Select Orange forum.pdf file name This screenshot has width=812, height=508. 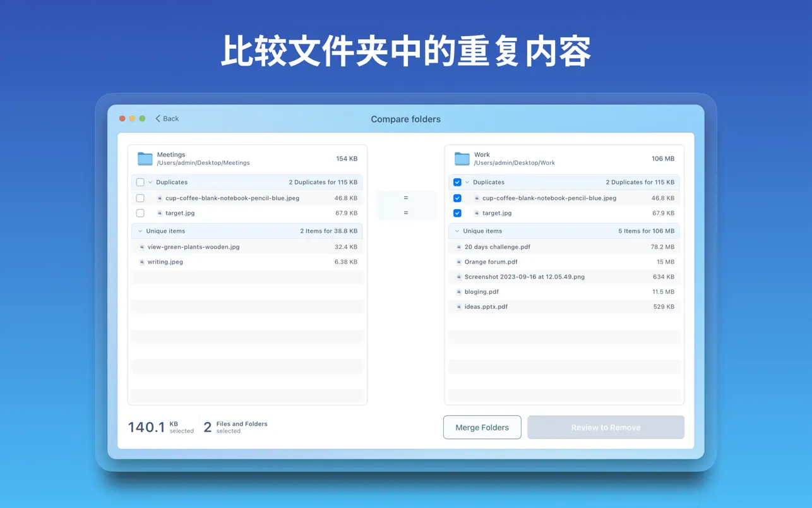[491, 262]
